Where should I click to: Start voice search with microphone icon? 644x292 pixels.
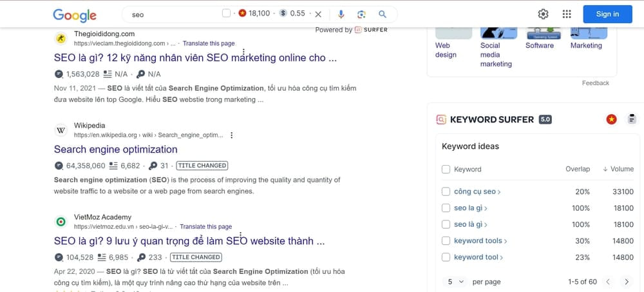[341, 14]
